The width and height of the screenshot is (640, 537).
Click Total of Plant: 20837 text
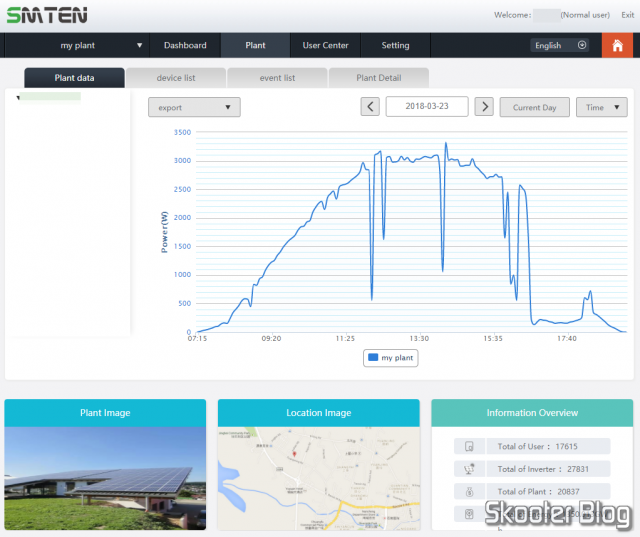[538, 492]
